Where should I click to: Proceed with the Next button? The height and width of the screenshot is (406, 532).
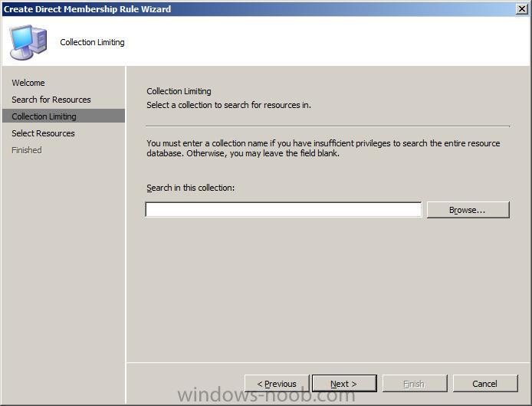[x=344, y=384]
